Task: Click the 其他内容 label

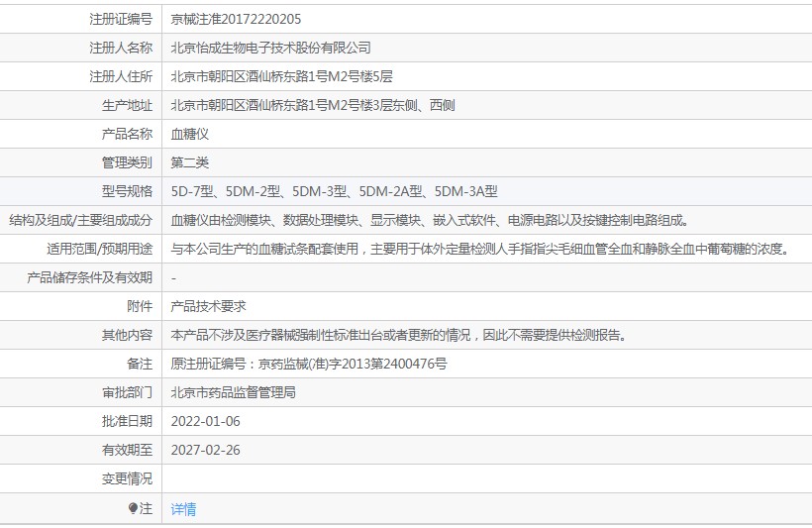Action: coord(127,335)
